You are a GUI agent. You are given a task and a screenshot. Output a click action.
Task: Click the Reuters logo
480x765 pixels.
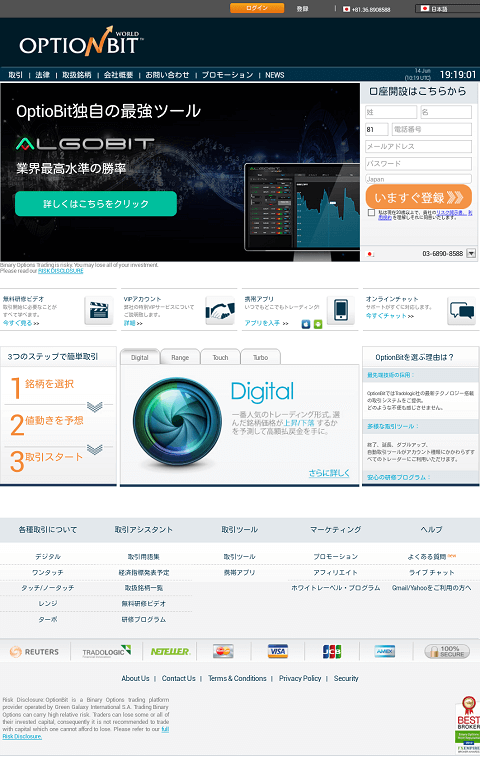(34, 651)
